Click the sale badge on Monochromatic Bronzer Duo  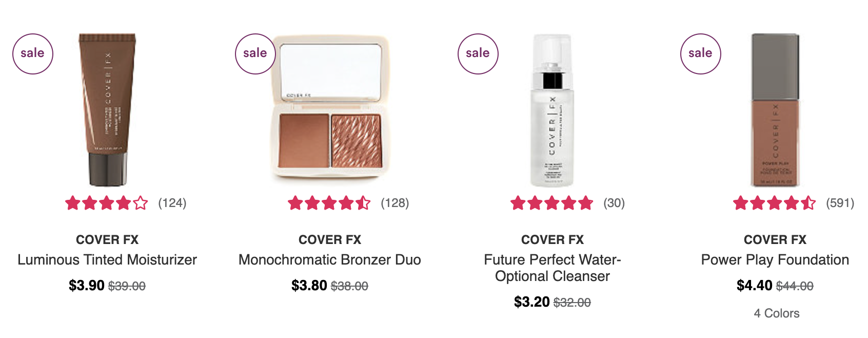[x=255, y=54]
